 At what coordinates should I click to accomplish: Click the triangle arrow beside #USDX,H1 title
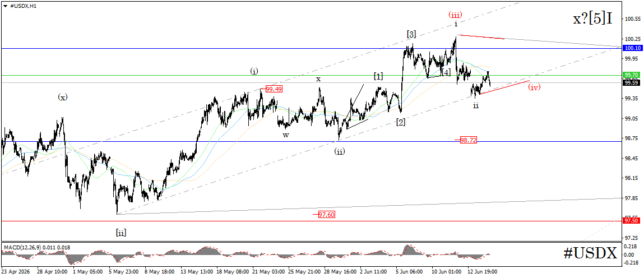click(x=4, y=6)
